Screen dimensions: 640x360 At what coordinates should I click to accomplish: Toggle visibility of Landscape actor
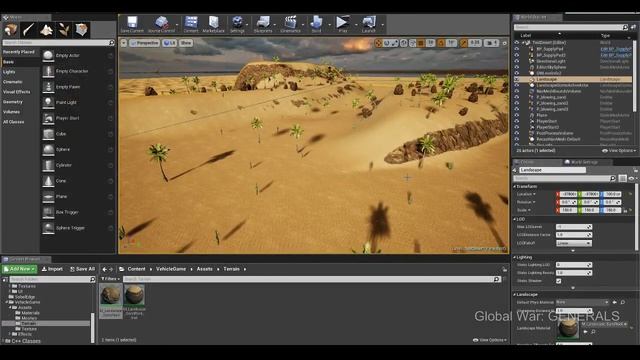point(517,79)
